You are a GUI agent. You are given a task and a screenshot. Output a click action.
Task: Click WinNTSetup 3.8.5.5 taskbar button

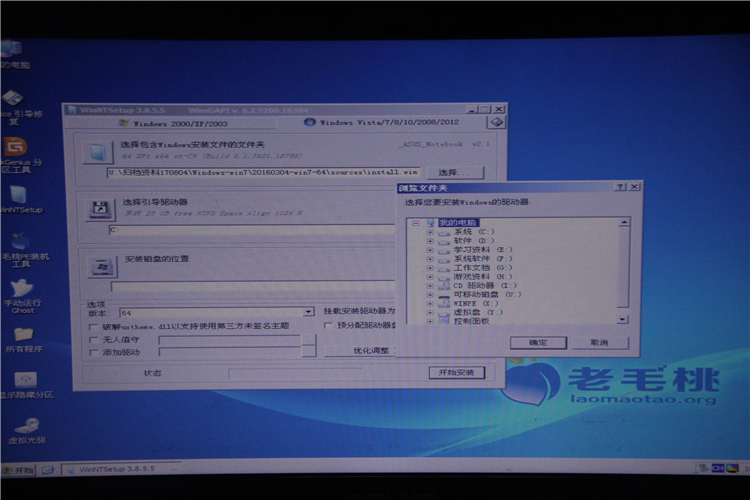[121, 469]
